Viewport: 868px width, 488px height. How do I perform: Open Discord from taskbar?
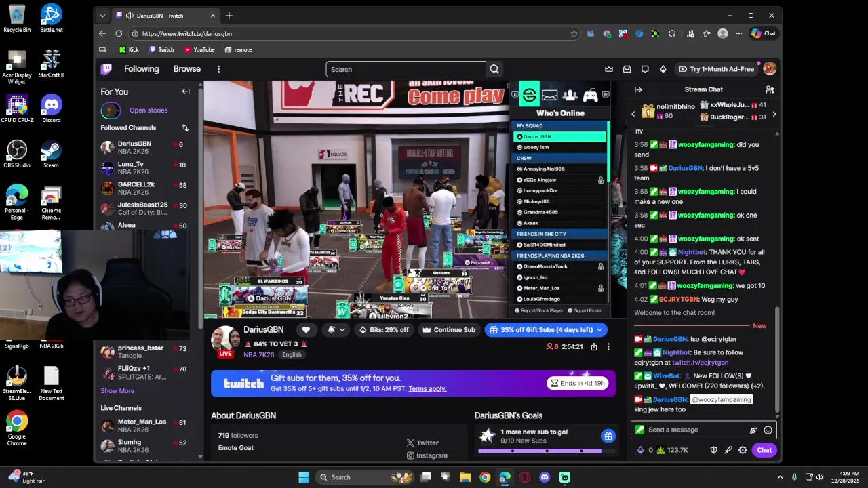545,477
